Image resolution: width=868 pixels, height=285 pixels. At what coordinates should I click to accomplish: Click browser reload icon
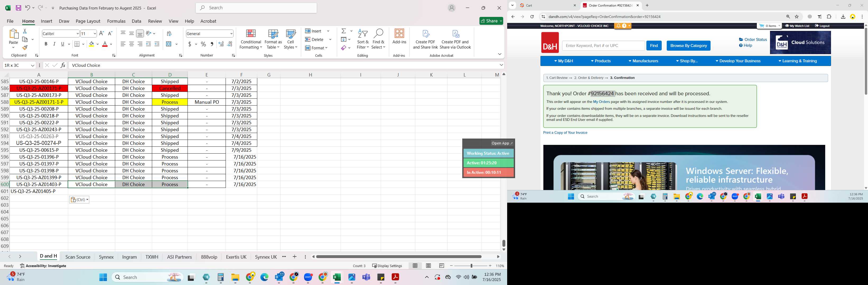pyautogui.click(x=532, y=16)
